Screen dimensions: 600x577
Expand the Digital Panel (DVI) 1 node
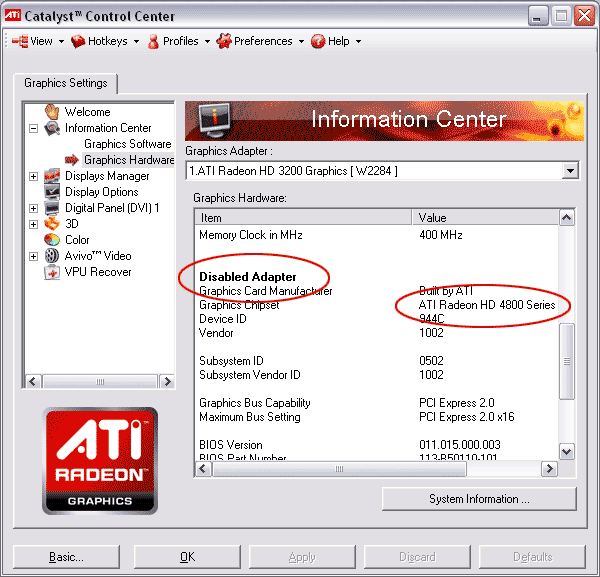tap(34, 208)
